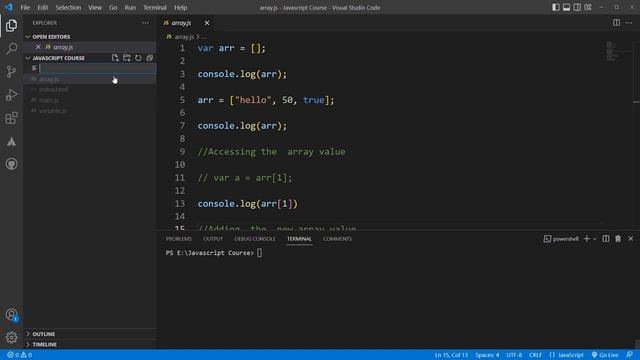Kill terminal with trash icon
Screen dimensions: 640x360
tap(618, 239)
